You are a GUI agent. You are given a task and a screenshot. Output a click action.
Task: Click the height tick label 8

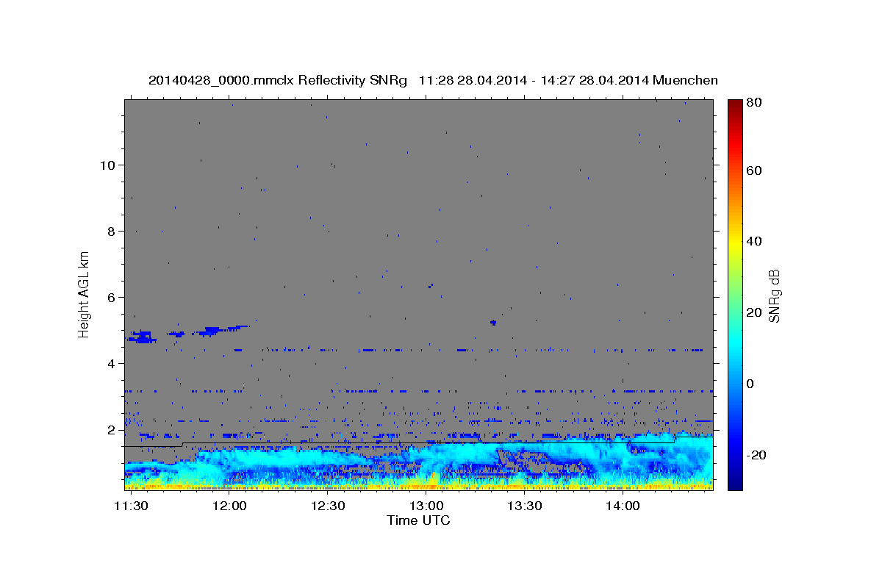pyautogui.click(x=112, y=232)
